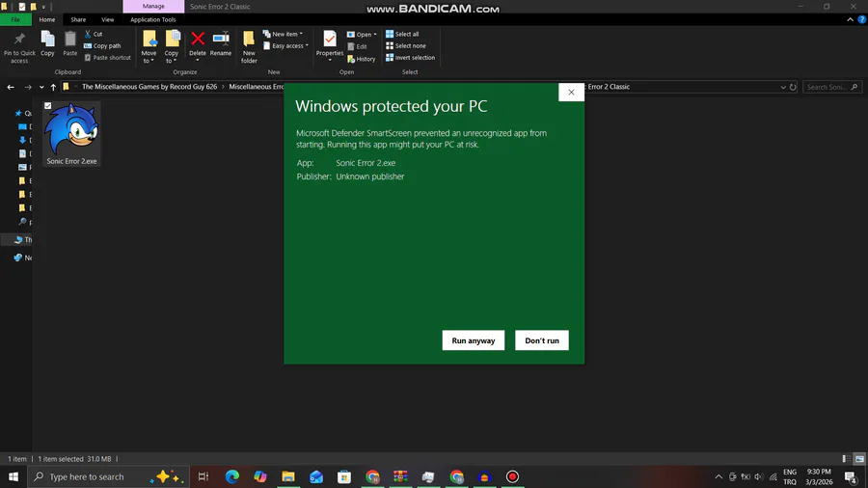Screen dimensions: 868x488
Task: Open the taskbar clock showing 9:30 PM
Action: [x=819, y=476]
